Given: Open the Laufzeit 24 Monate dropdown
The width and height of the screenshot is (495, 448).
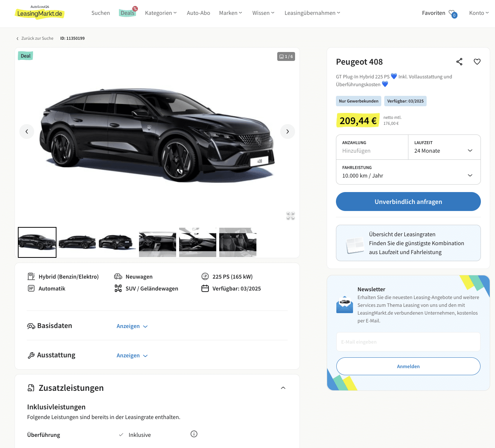Looking at the screenshot, I should [x=444, y=147].
